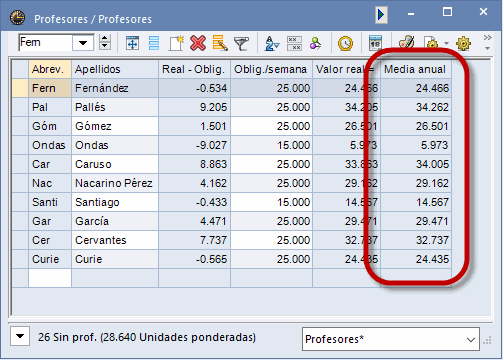
Task: Close the Profesores window
Action: click(483, 12)
